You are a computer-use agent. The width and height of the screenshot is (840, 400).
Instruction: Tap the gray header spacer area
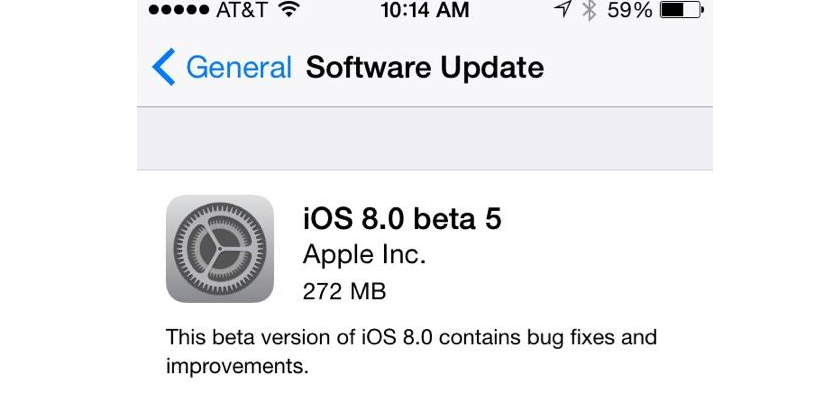pyautogui.click(x=425, y=138)
